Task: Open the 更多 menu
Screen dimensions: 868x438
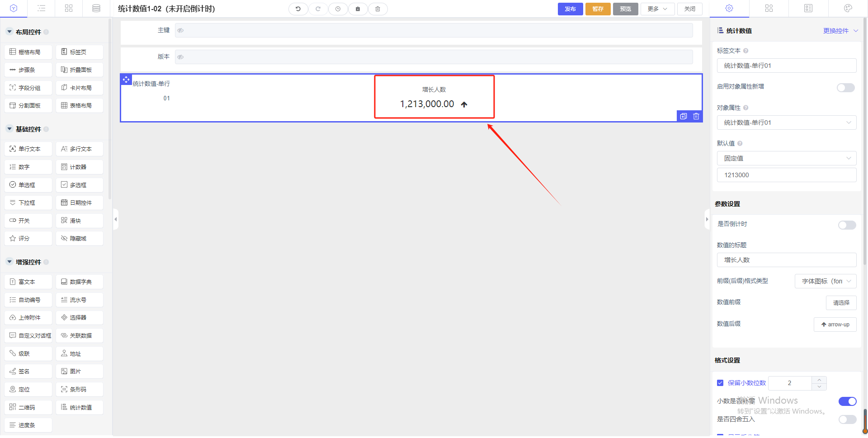Action: tap(657, 9)
